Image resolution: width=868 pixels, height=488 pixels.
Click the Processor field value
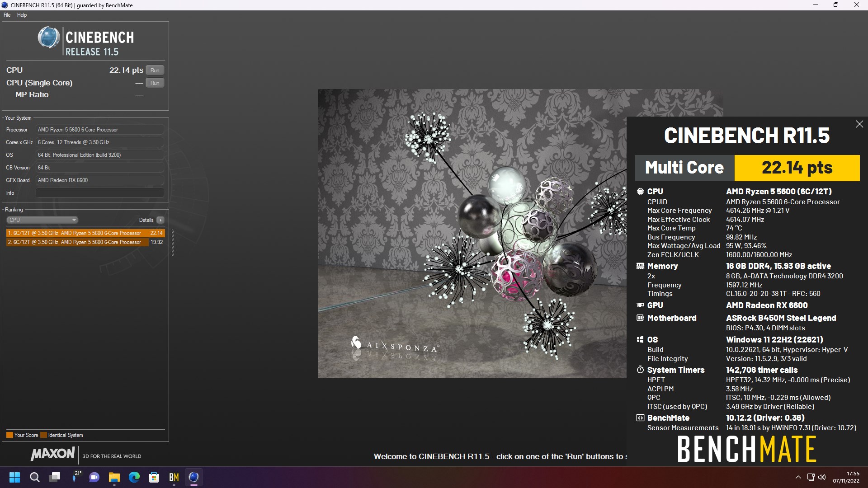[100, 130]
